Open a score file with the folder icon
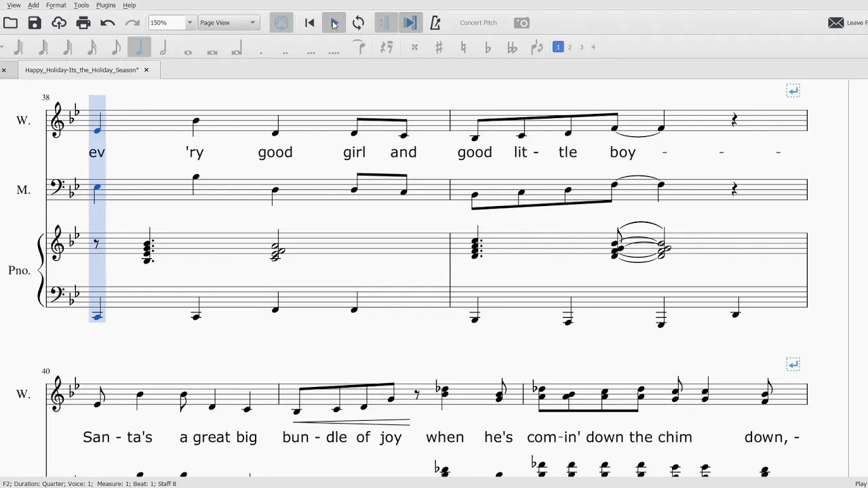This screenshot has height=488, width=868. [x=10, y=23]
